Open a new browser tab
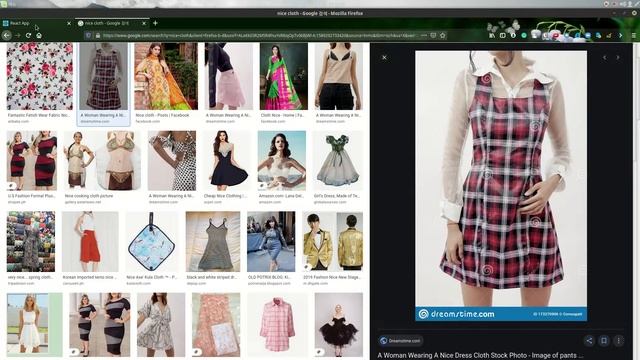The width and height of the screenshot is (640, 360). pos(155,23)
